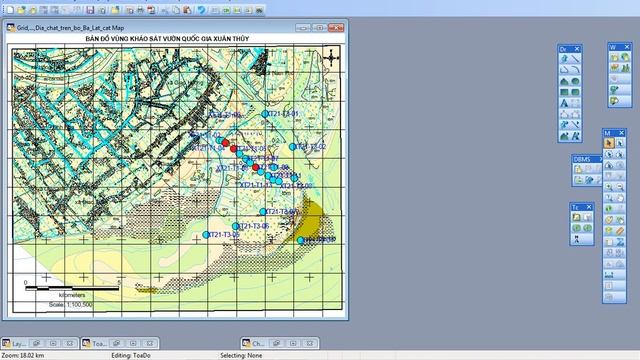
Task: Restore the minimized Ch... window
Action: point(276,343)
